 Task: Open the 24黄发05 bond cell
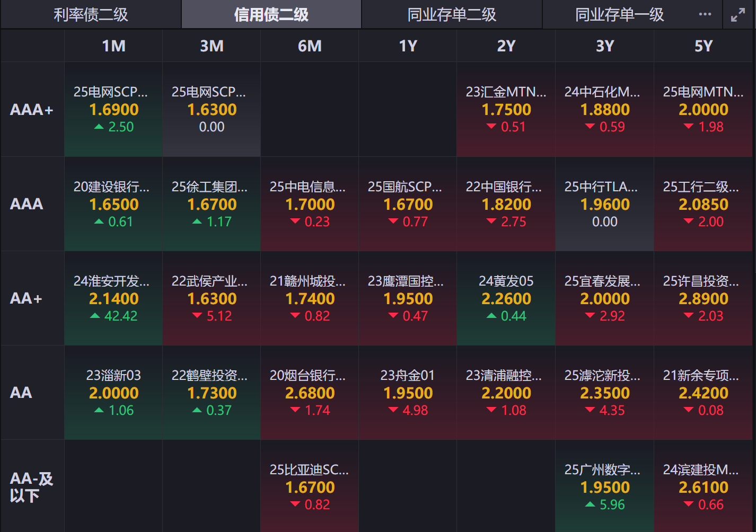point(506,298)
